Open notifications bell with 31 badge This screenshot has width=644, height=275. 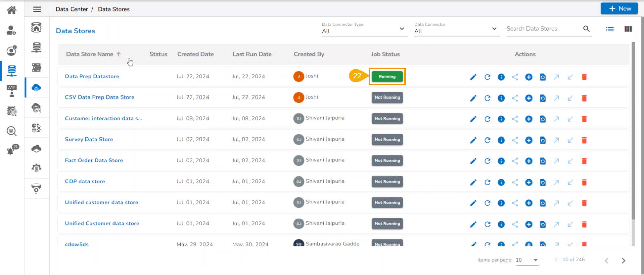click(x=12, y=150)
